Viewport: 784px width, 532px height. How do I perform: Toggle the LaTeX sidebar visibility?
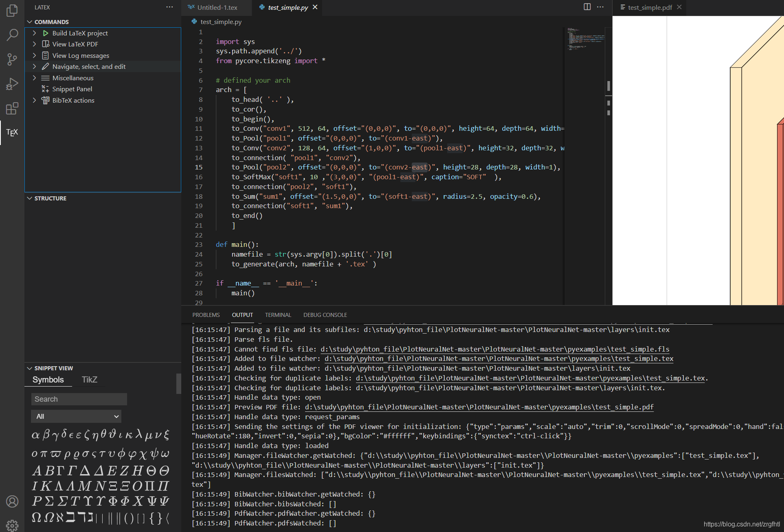click(x=13, y=132)
